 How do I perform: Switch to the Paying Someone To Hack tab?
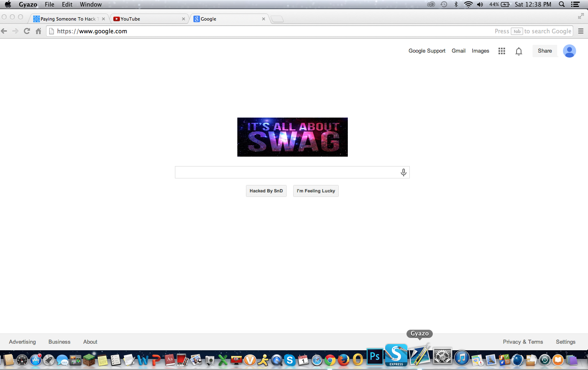click(68, 19)
